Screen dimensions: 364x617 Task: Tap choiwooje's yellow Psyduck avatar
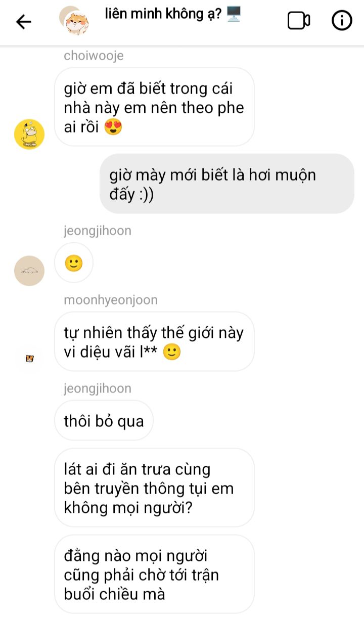point(29,134)
